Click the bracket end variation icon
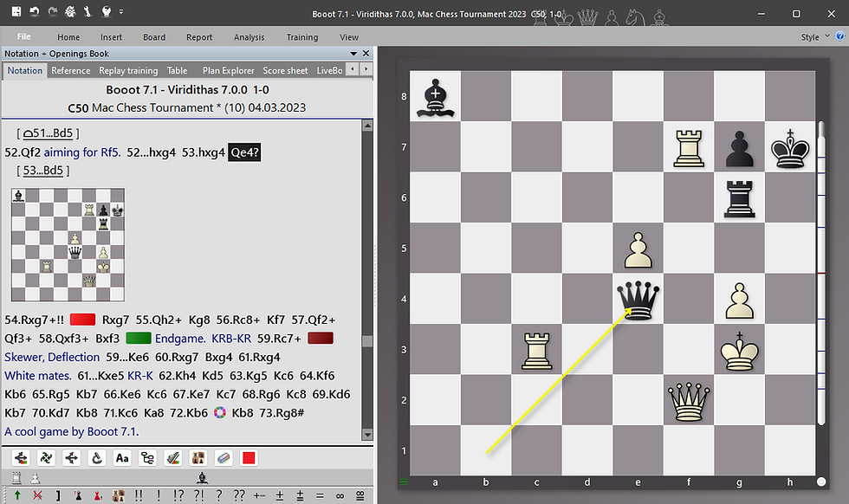The image size is (849, 504). [x=58, y=495]
